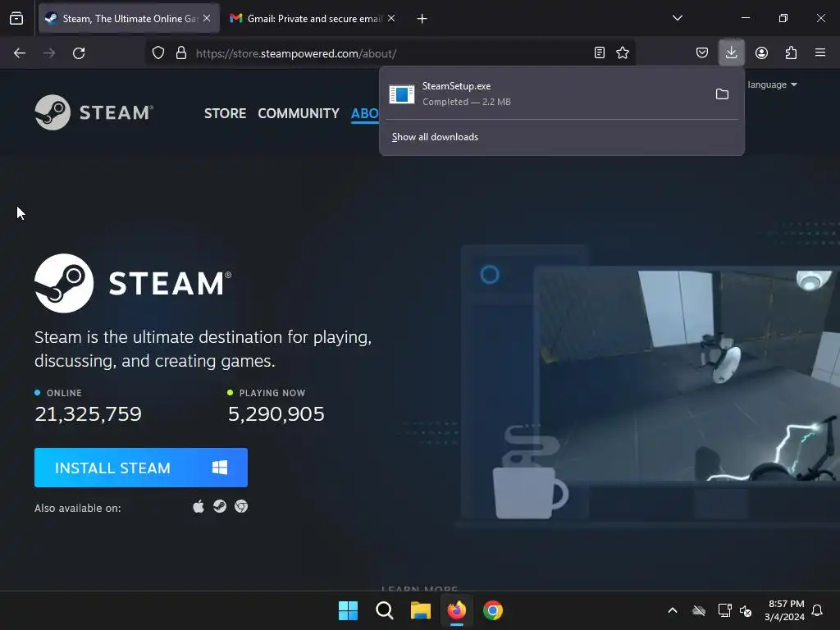
Task: Open tracking protection shield icon
Action: (158, 53)
